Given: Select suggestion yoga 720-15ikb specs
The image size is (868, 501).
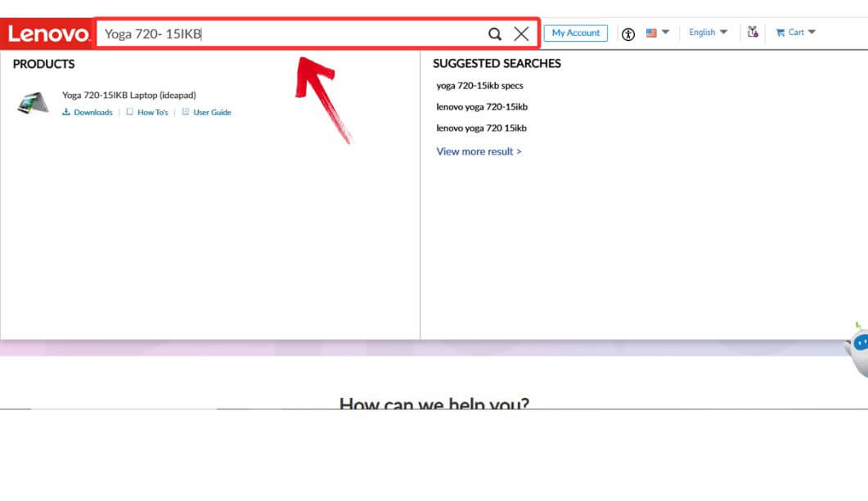Looking at the screenshot, I should tap(479, 86).
